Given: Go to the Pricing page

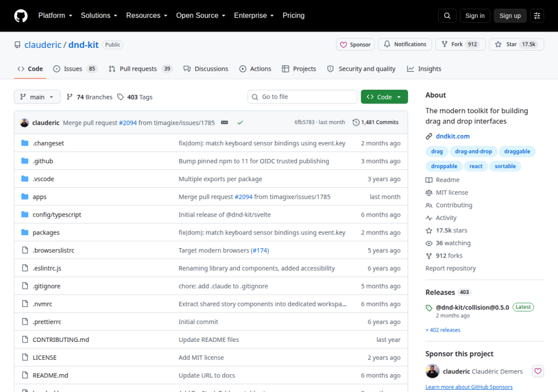Looking at the screenshot, I should point(294,16).
